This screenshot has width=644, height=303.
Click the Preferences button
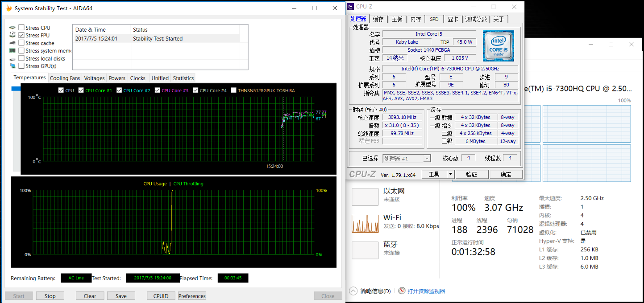pos(192,296)
